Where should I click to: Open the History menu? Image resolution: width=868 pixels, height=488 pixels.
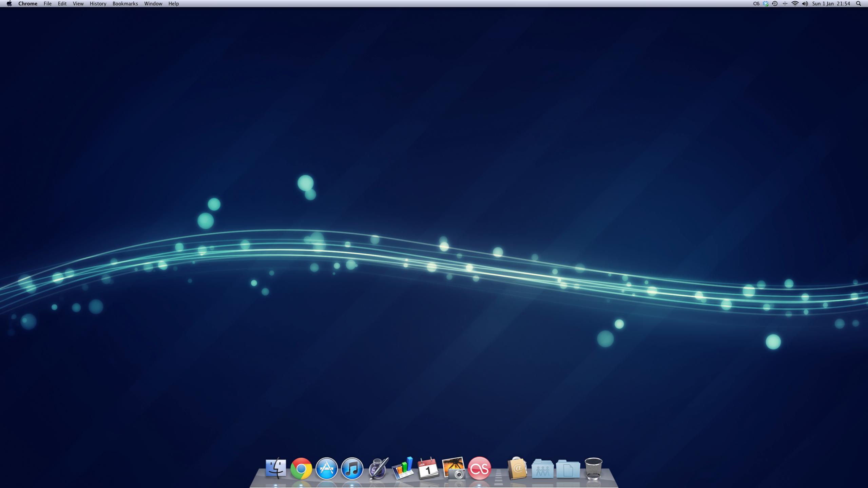point(98,4)
